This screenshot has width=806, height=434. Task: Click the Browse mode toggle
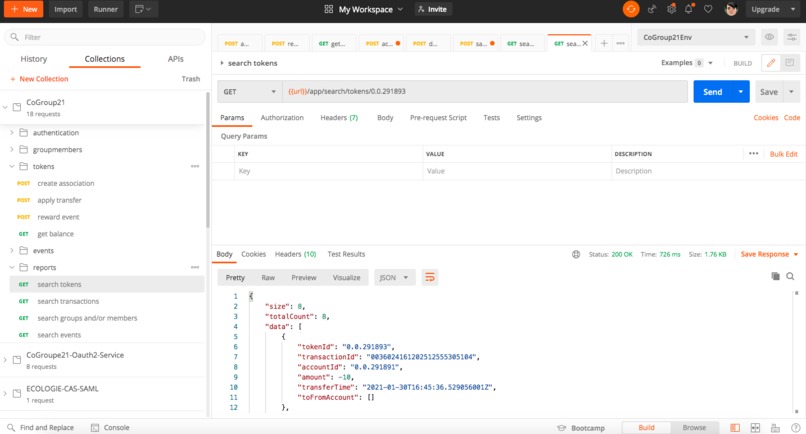pos(694,427)
